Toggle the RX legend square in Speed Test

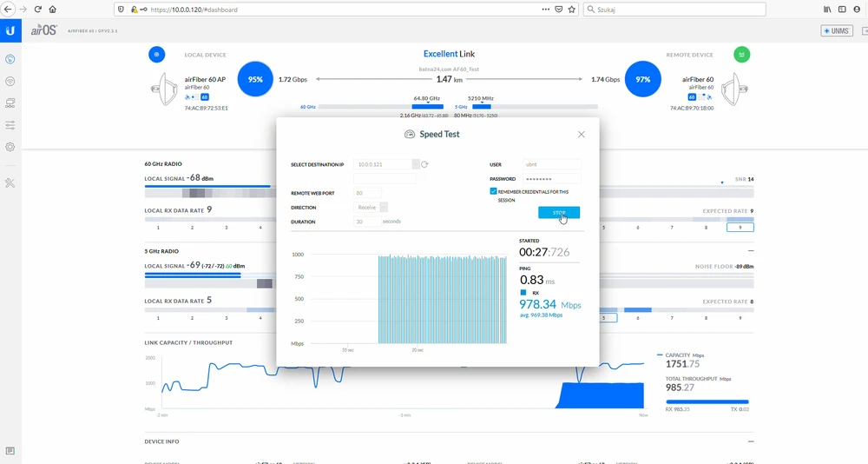point(523,293)
